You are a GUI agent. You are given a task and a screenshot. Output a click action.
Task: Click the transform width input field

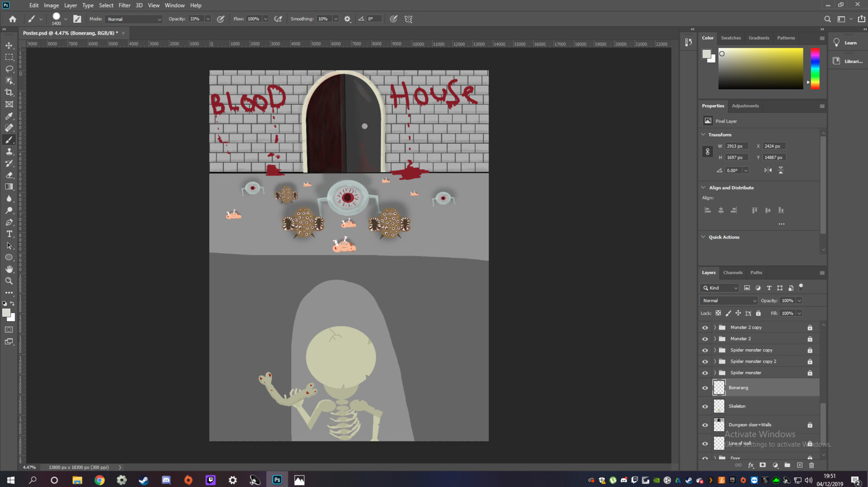pos(736,146)
